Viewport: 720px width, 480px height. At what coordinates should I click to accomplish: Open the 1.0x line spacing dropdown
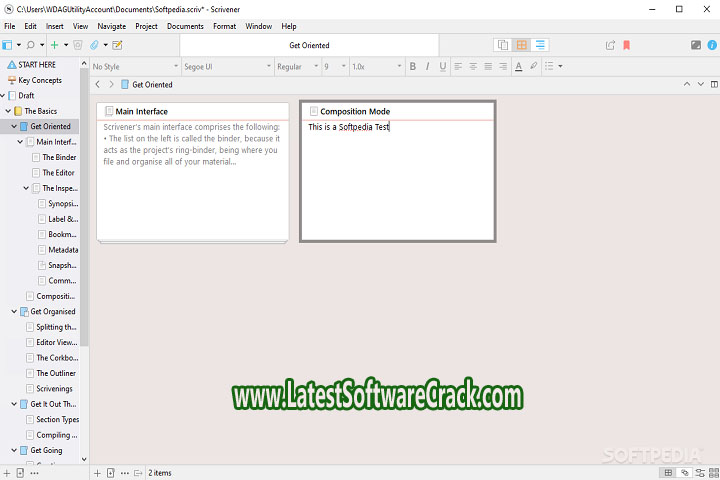[x=377, y=67]
